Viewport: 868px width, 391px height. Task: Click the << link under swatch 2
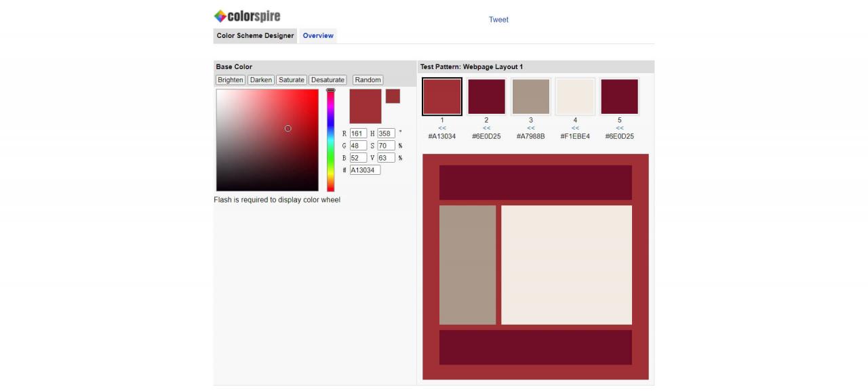point(487,127)
